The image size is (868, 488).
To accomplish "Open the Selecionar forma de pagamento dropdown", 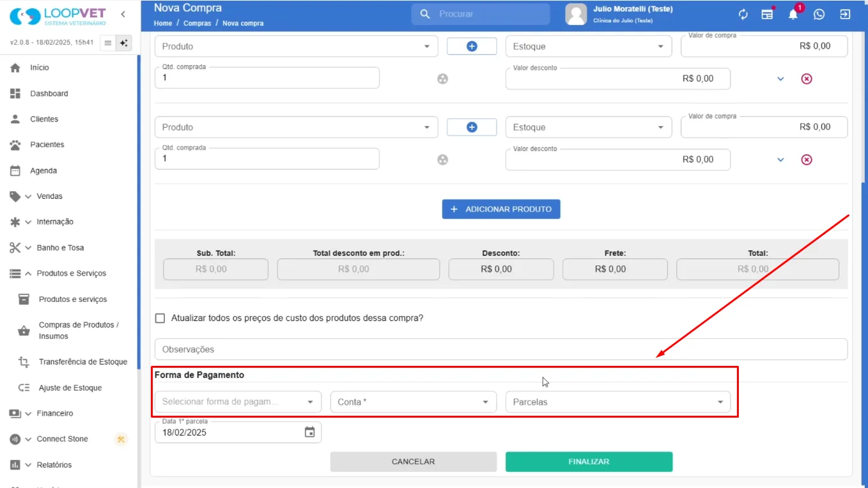I will click(238, 402).
